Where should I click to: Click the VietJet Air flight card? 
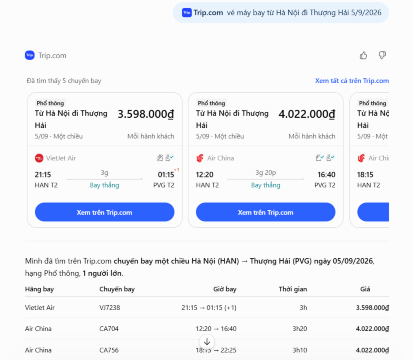click(105, 160)
